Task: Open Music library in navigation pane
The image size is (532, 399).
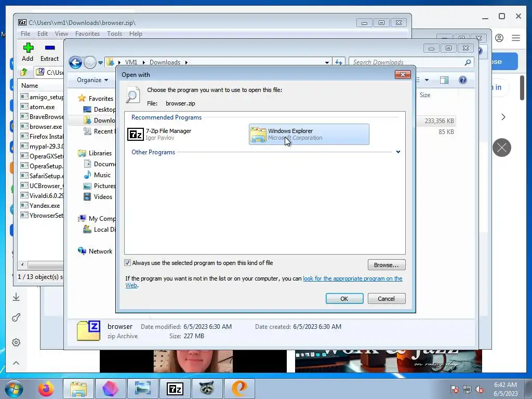Action: 102,175
